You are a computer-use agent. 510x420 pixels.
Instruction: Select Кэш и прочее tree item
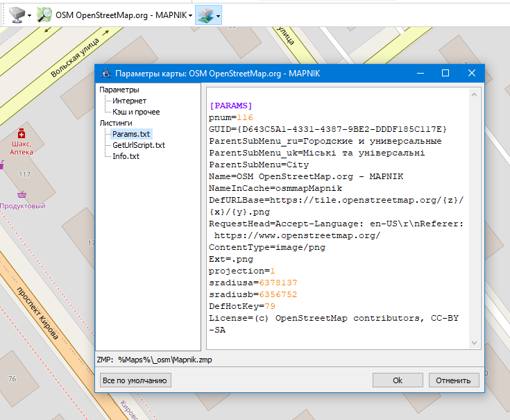coord(136,112)
